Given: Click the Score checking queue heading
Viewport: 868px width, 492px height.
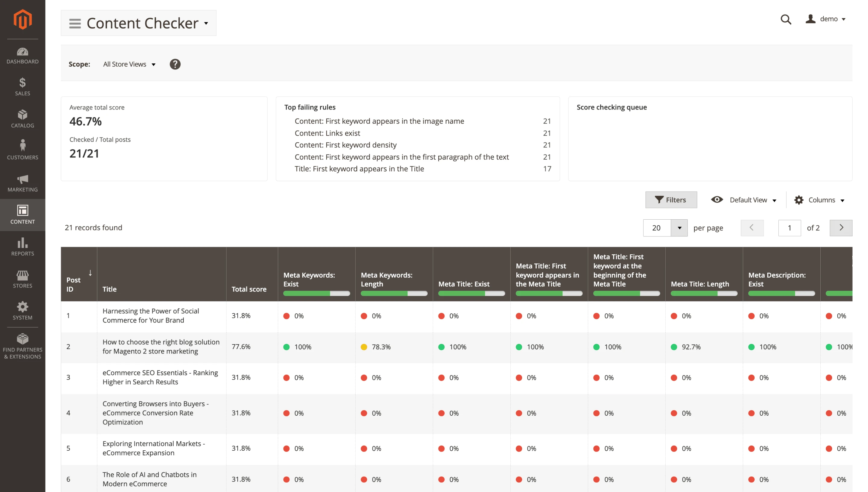Looking at the screenshot, I should tap(612, 107).
